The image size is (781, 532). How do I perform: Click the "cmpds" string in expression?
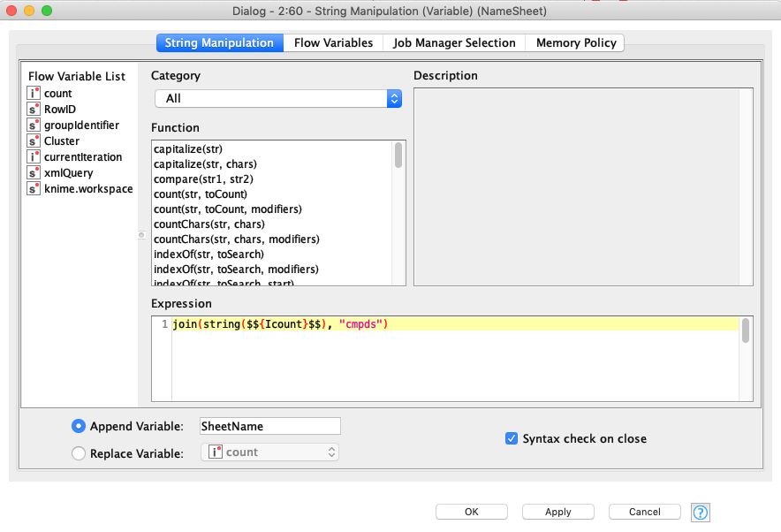(x=360, y=324)
